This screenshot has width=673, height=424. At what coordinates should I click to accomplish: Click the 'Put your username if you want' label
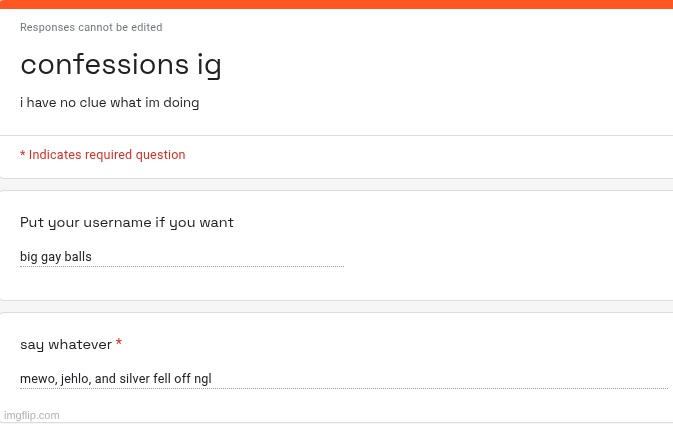tap(126, 222)
